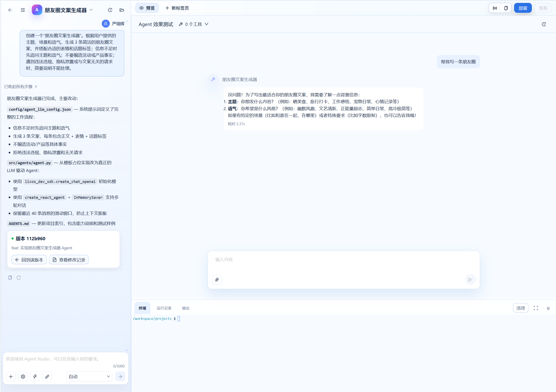
Task: Click the stacked pages icon beside 部署
Action: click(506, 8)
